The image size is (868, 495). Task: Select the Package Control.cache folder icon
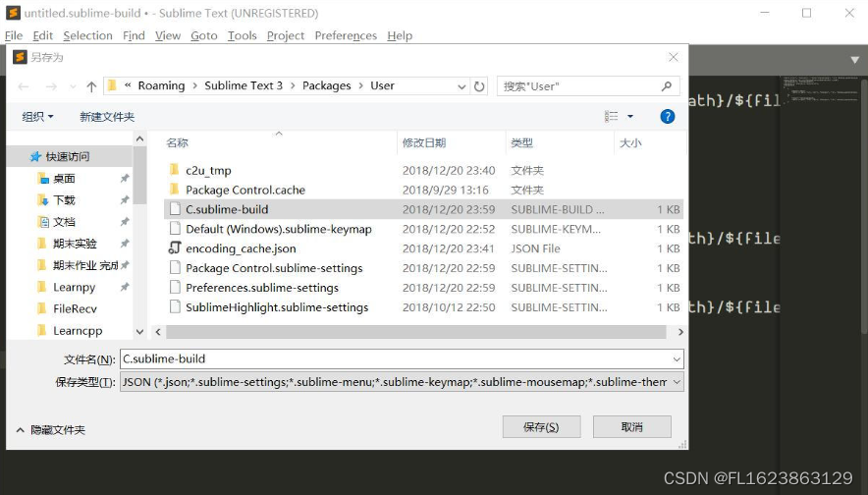click(x=175, y=190)
